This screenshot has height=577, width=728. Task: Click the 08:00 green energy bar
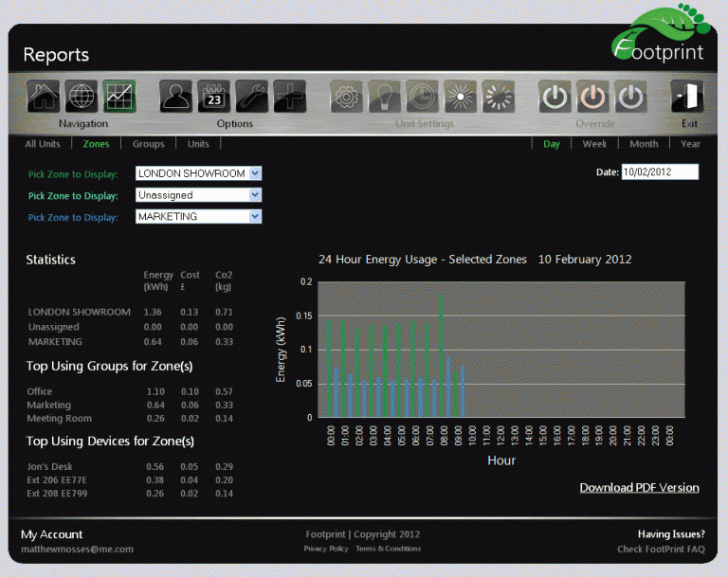click(441, 356)
